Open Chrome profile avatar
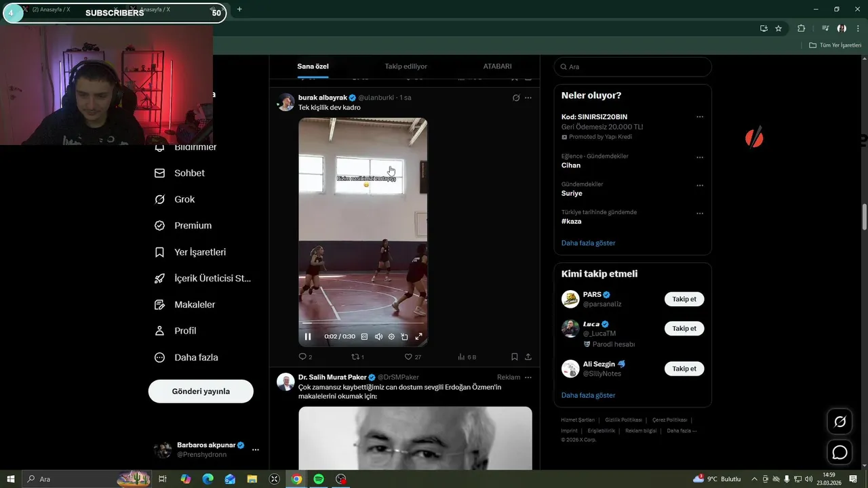 842,28
